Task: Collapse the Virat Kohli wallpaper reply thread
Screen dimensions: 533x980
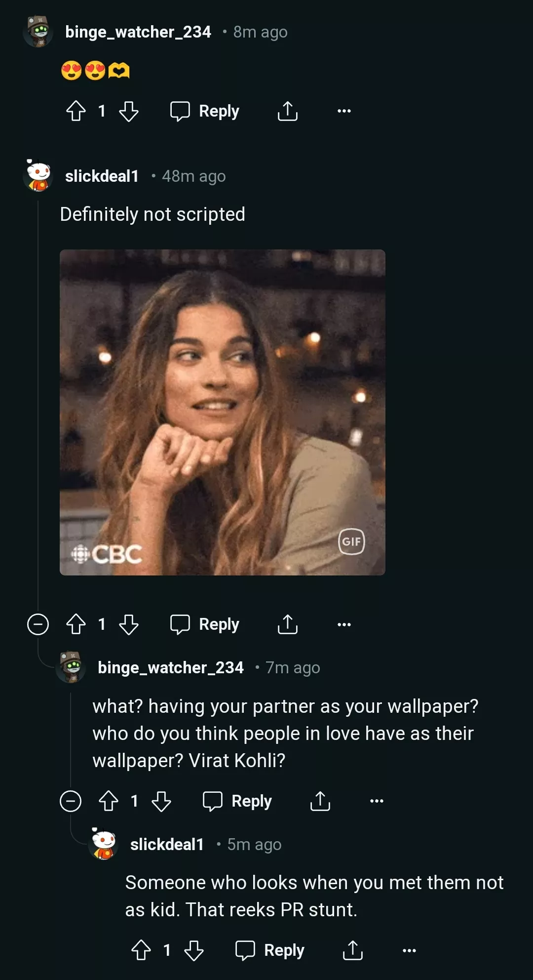Action: 71,801
